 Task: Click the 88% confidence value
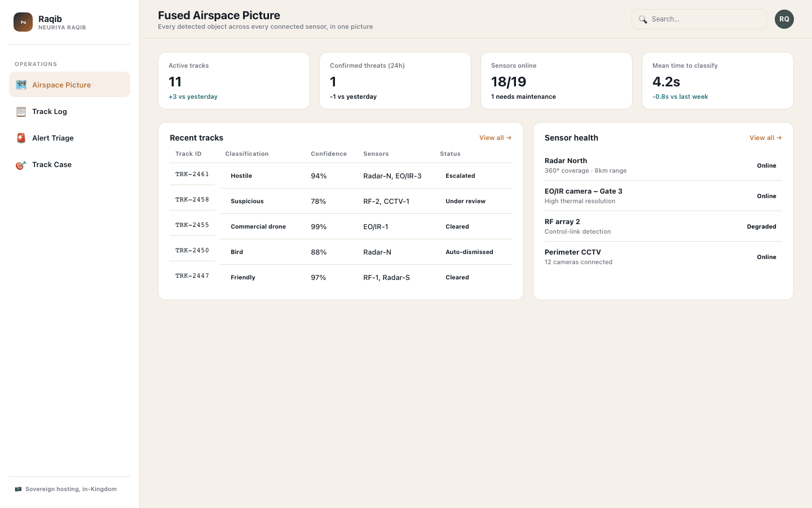coord(319,252)
